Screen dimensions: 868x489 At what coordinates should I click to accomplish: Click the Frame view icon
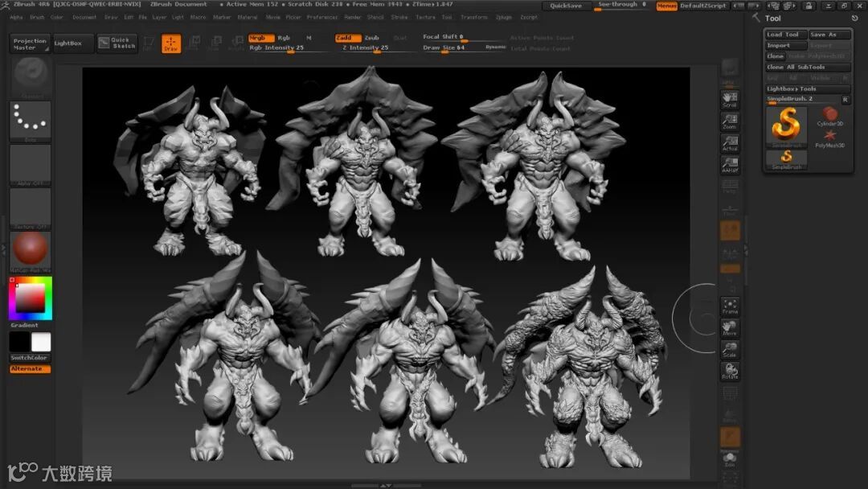[x=730, y=306]
